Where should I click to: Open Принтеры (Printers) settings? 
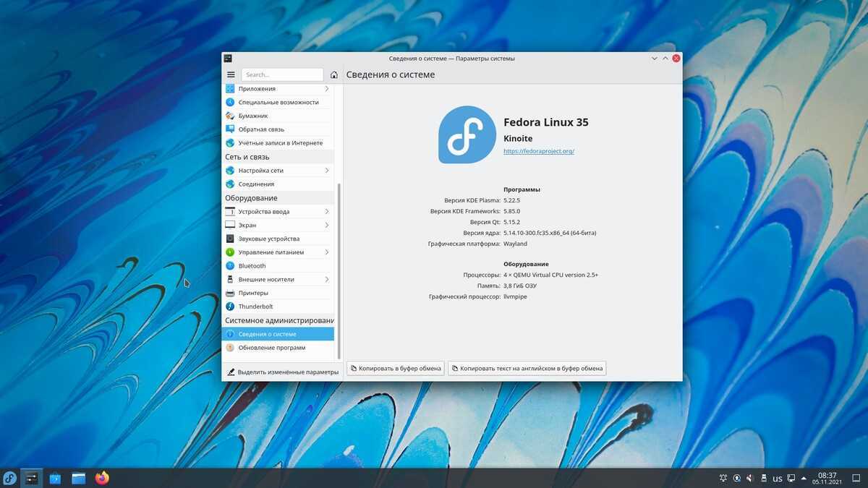[253, 293]
